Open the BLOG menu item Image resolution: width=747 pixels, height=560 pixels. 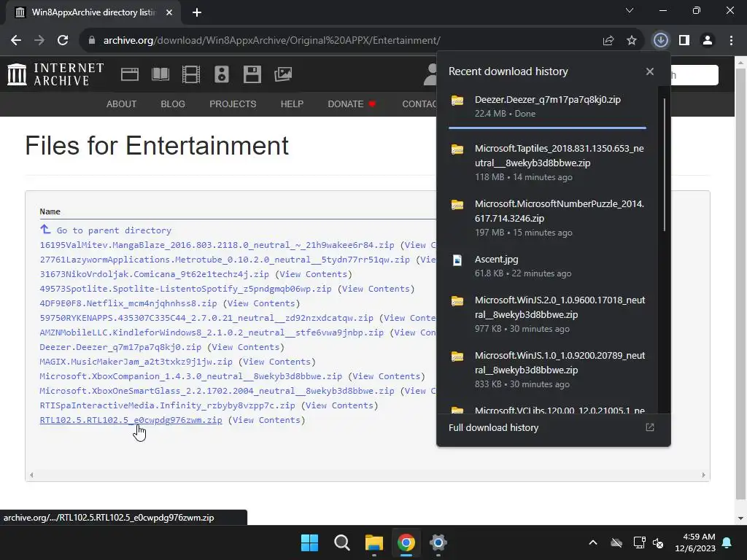pos(173,104)
